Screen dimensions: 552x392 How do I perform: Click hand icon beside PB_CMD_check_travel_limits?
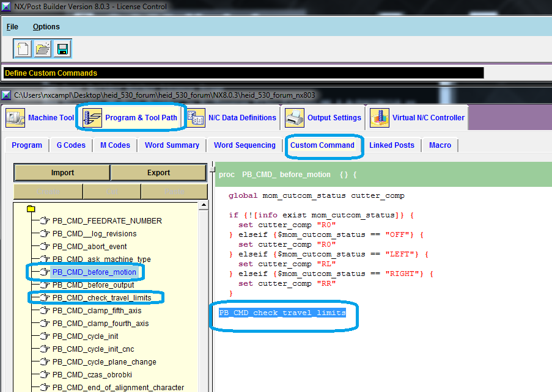point(45,298)
